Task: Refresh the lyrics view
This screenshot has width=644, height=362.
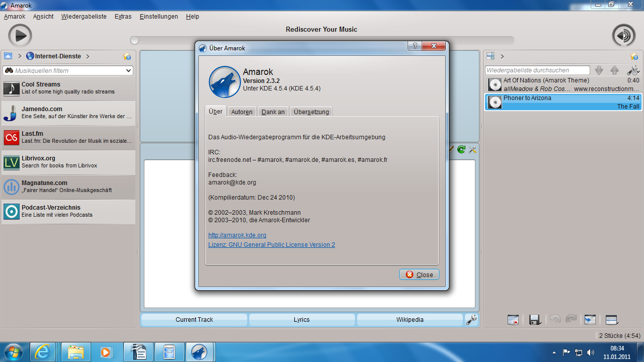Action: click(x=461, y=149)
